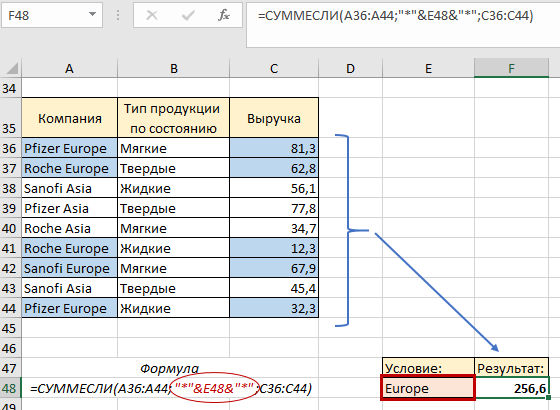The height and width of the screenshot is (410, 560).
Task: Click 'Жидкие' in row 44
Action: 174,308
